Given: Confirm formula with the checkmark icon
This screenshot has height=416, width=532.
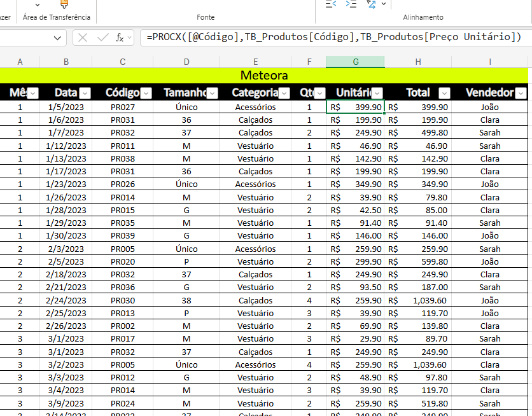Looking at the screenshot, I should pyautogui.click(x=102, y=38).
